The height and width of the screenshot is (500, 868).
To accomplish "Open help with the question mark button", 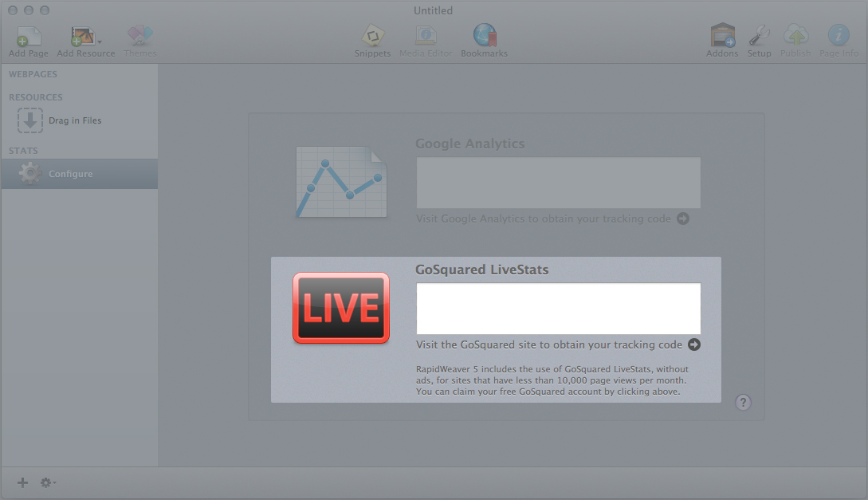I will pos(743,402).
